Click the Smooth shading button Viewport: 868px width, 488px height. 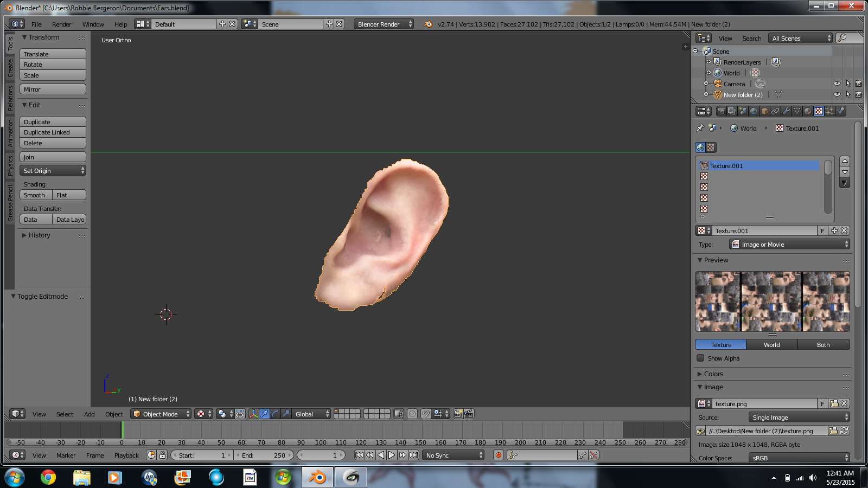[x=36, y=195]
